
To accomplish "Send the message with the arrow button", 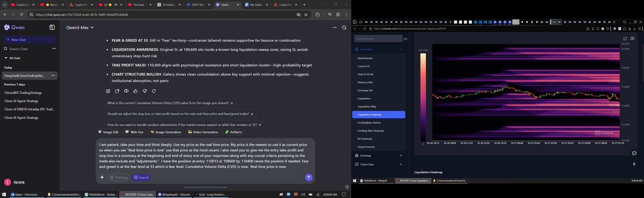I will coord(308,177).
